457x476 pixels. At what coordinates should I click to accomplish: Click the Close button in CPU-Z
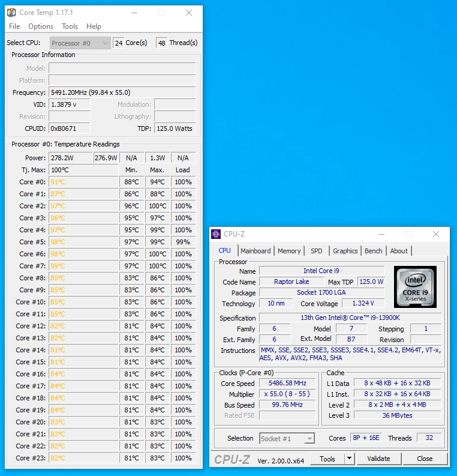coord(425,459)
